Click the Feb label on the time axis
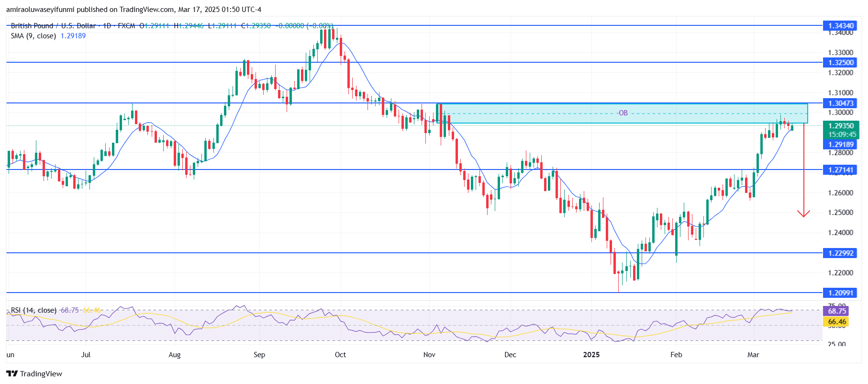The height and width of the screenshot is (384, 868). point(676,355)
